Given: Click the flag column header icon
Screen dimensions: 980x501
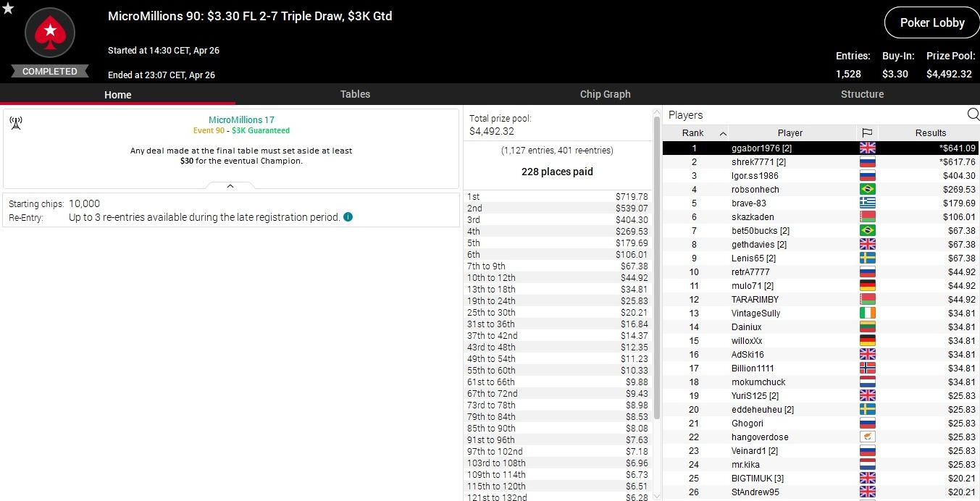Looking at the screenshot, I should 867,132.
